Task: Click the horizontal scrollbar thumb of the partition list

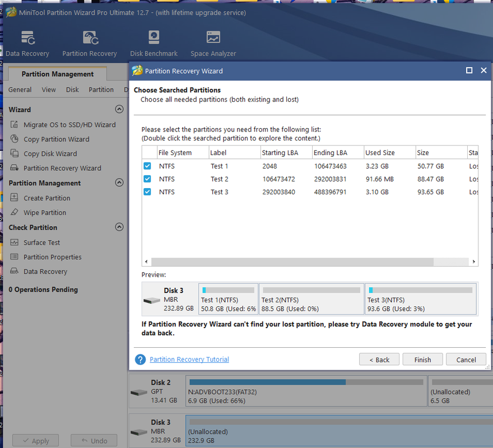Action: (292, 262)
